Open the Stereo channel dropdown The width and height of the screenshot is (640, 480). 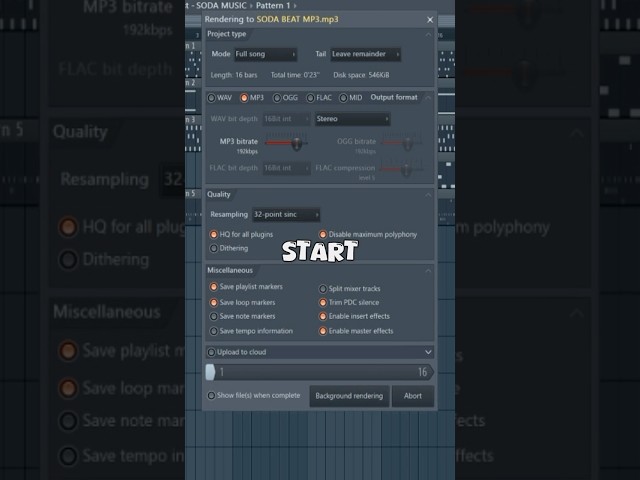point(352,119)
